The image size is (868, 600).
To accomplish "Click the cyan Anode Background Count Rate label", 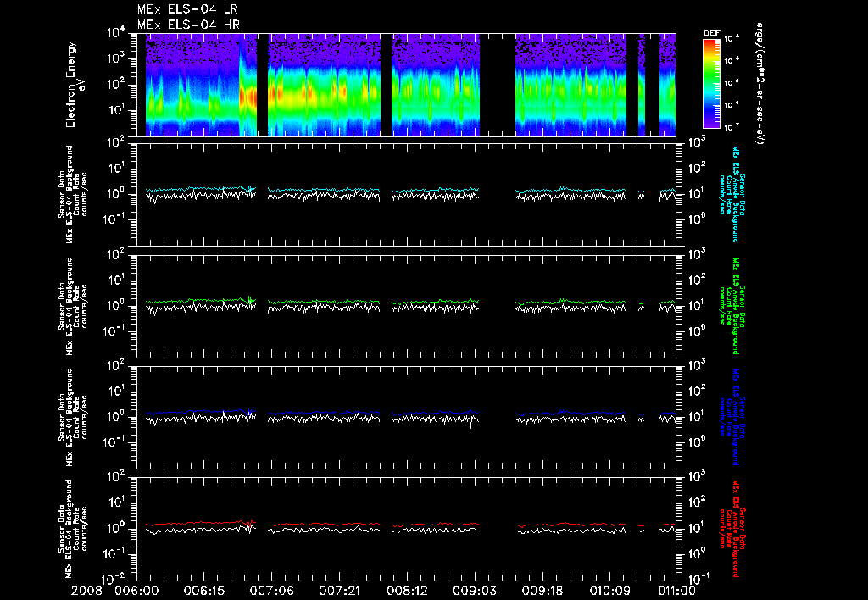I will (x=732, y=194).
